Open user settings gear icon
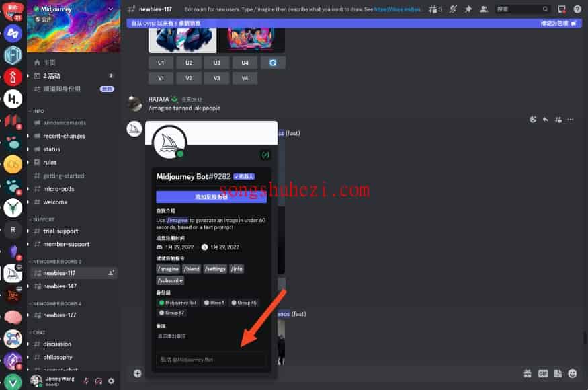Viewport: 588px width, 390px height. [x=111, y=381]
